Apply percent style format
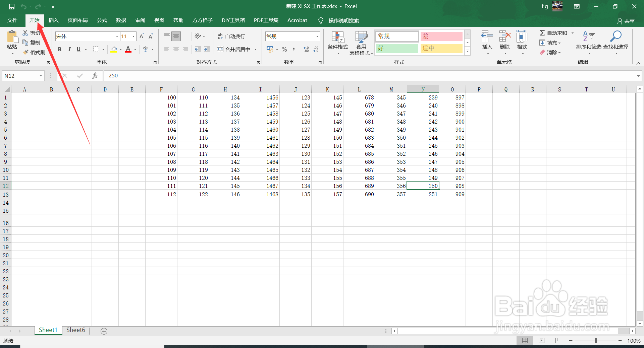 (x=284, y=49)
